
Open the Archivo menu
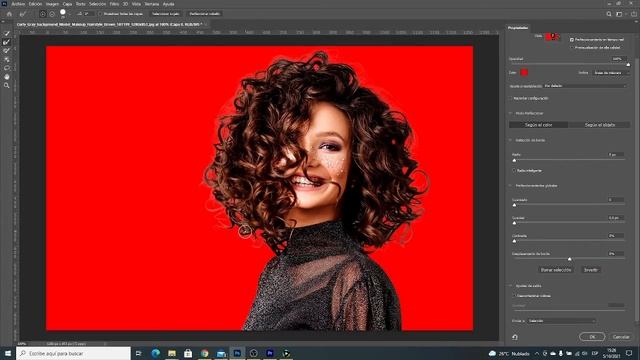coord(18,4)
